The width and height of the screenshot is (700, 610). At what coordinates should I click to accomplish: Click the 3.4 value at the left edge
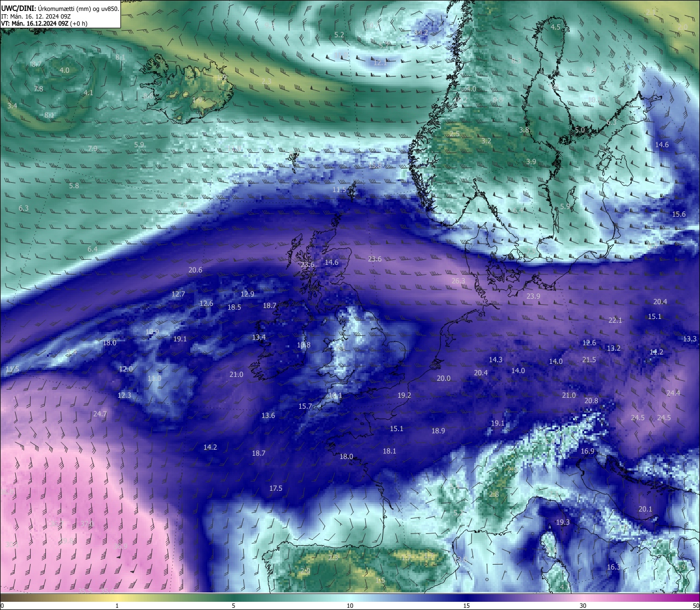point(12,106)
